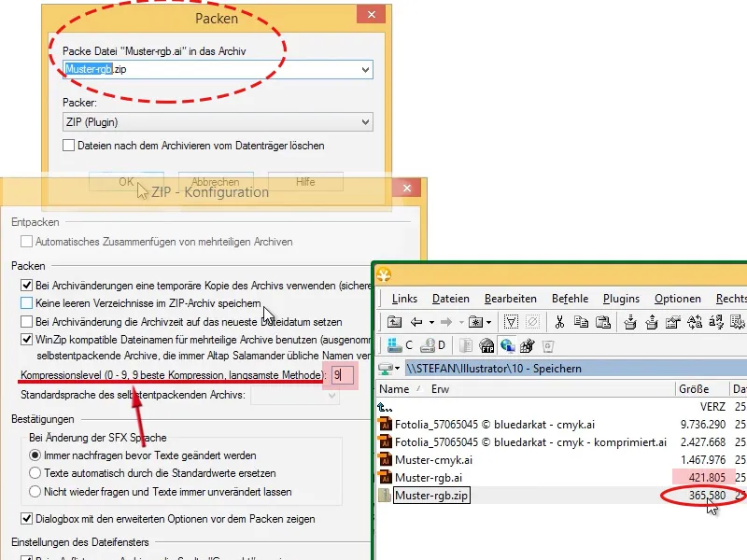
Task: Open the hot paths folder icon
Action: pyautogui.click(x=476, y=322)
